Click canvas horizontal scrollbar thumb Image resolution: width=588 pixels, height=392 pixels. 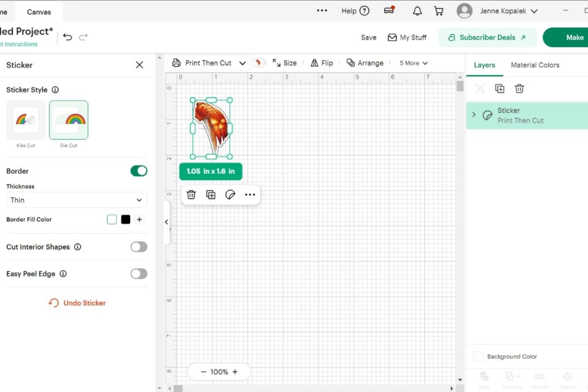point(178,389)
